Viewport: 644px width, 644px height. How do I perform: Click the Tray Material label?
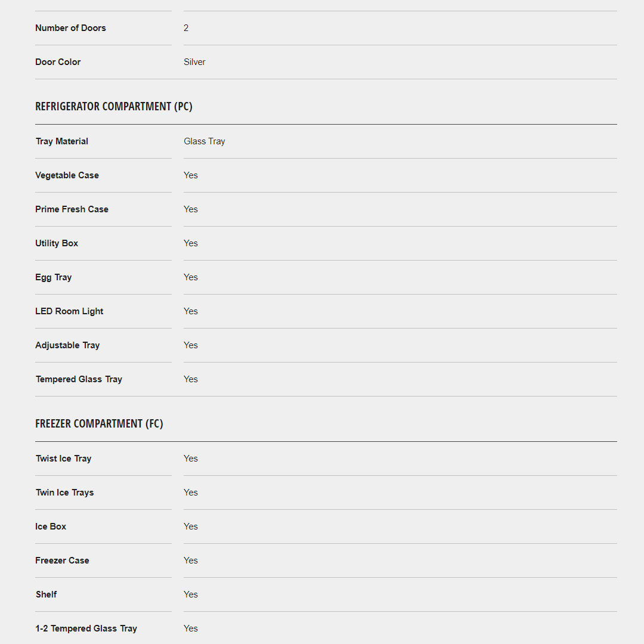(62, 141)
